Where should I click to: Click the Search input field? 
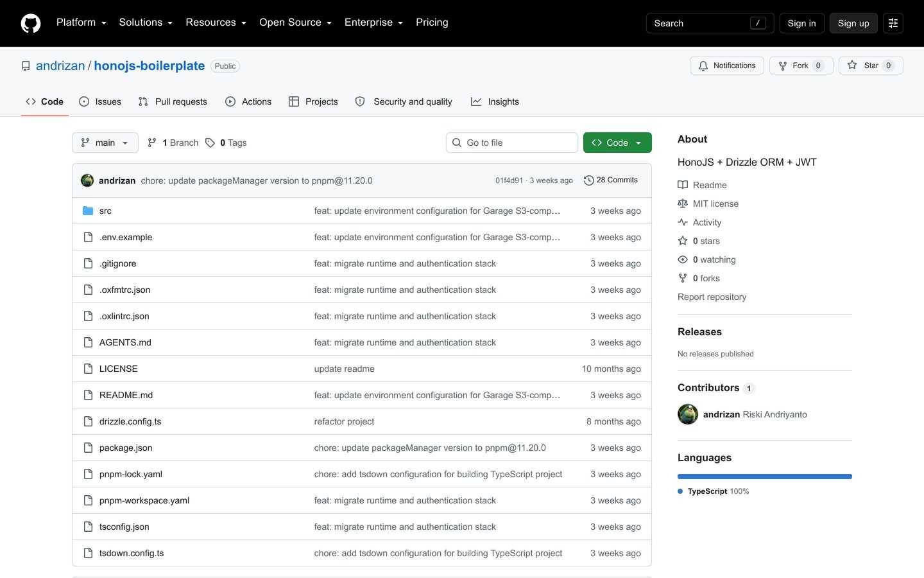[x=710, y=23]
